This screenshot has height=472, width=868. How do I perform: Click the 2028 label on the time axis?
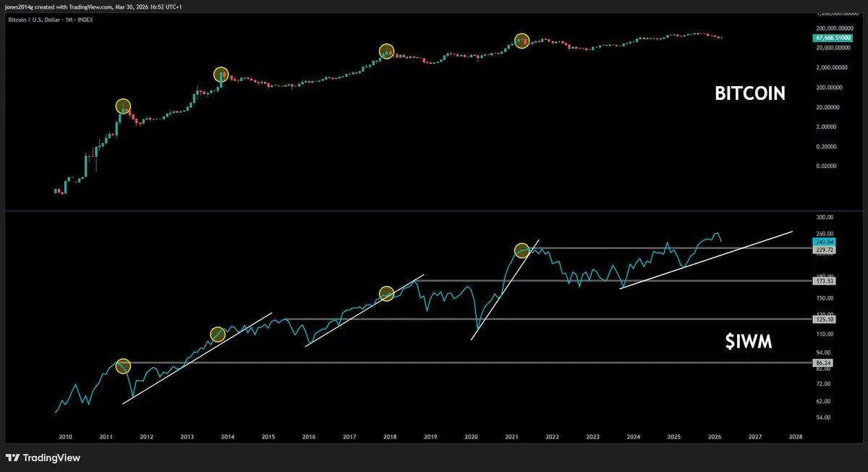795,437
